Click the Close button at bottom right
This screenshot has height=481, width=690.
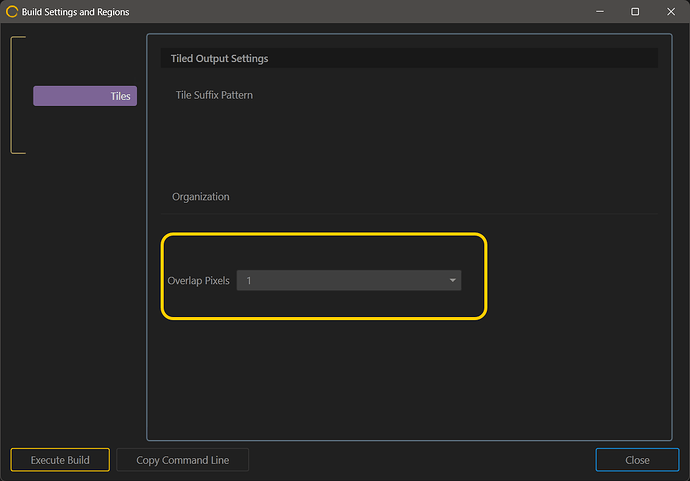click(x=637, y=460)
